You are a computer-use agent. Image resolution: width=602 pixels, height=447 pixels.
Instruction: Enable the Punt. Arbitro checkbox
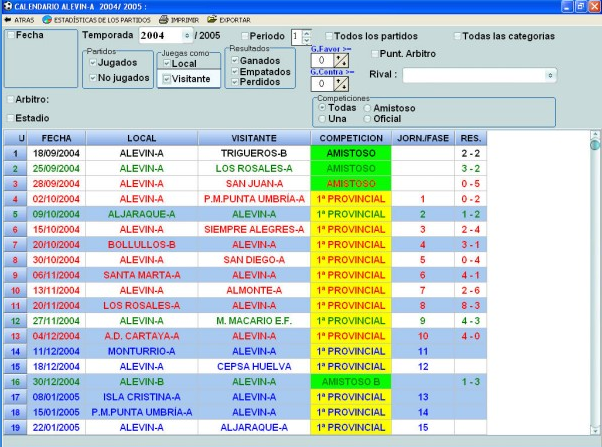coord(374,54)
